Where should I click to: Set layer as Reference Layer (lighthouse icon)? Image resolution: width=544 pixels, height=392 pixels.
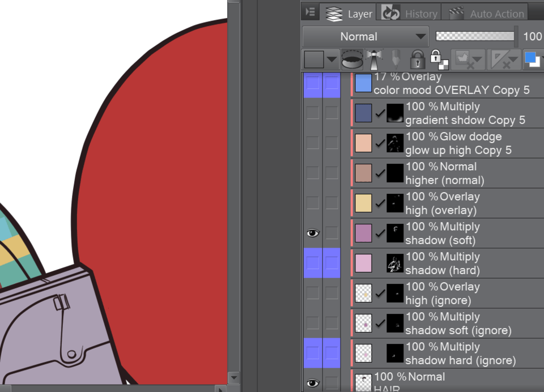[373, 59]
